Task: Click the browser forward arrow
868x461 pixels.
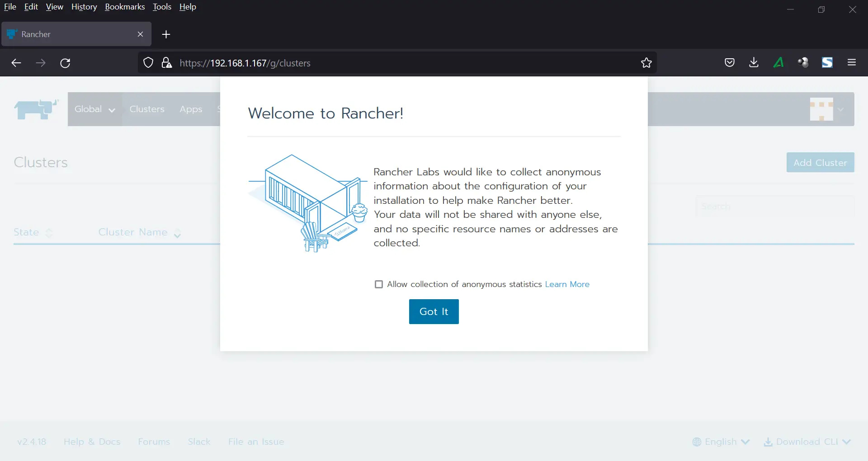Action: tap(41, 63)
